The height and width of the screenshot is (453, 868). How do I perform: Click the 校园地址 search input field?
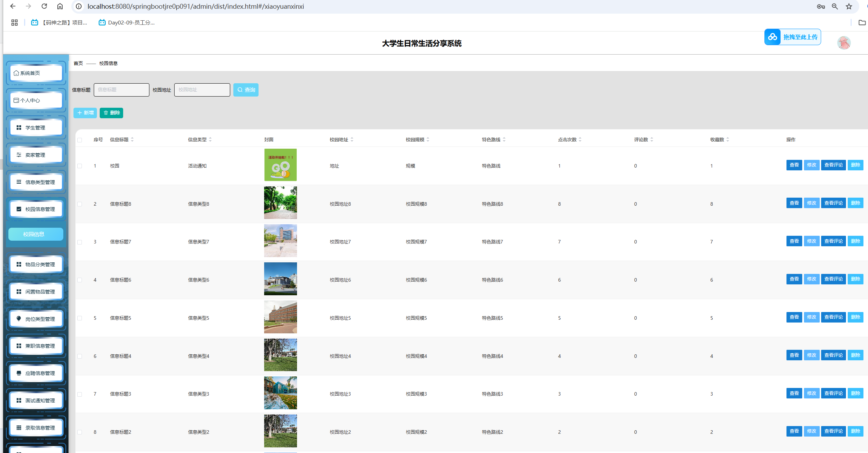(x=202, y=90)
